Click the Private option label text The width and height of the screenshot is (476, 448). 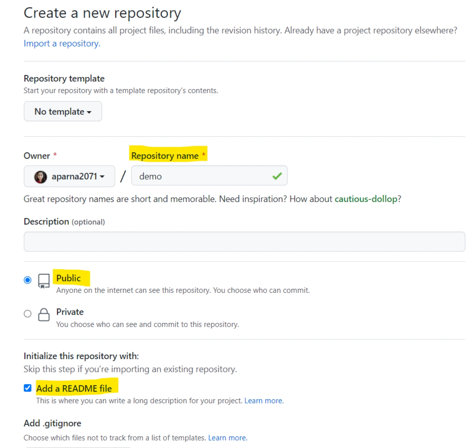(70, 312)
